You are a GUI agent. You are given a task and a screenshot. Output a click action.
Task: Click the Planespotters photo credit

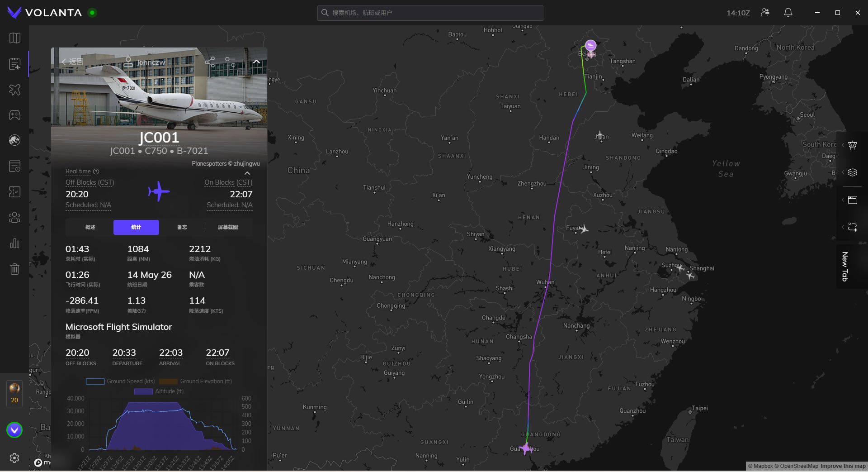[x=226, y=164]
